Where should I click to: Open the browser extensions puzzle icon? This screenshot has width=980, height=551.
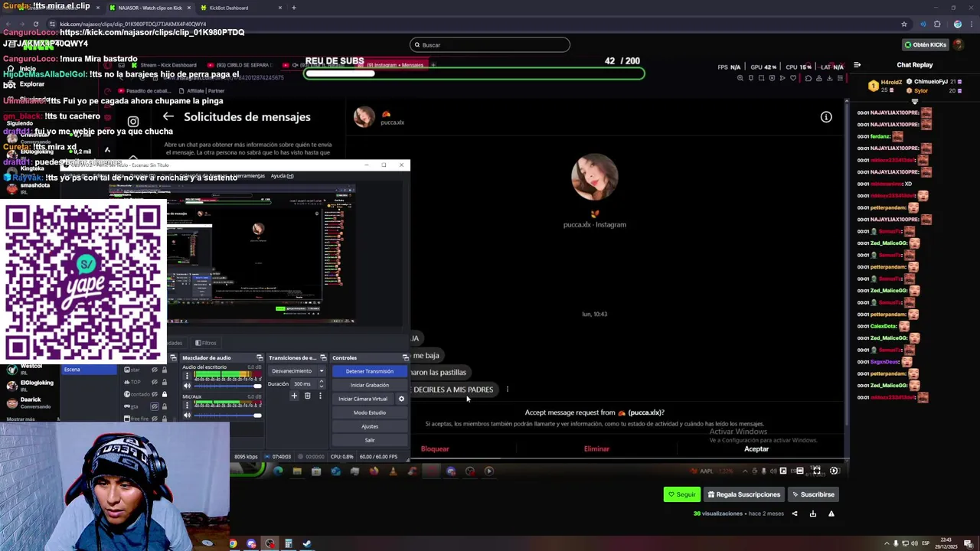tap(937, 24)
